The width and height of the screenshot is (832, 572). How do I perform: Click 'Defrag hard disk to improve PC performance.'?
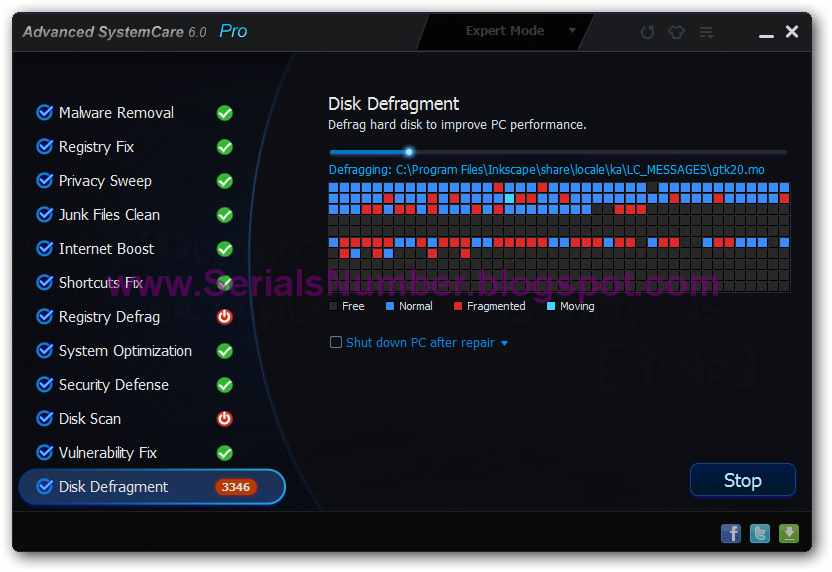pos(457,125)
